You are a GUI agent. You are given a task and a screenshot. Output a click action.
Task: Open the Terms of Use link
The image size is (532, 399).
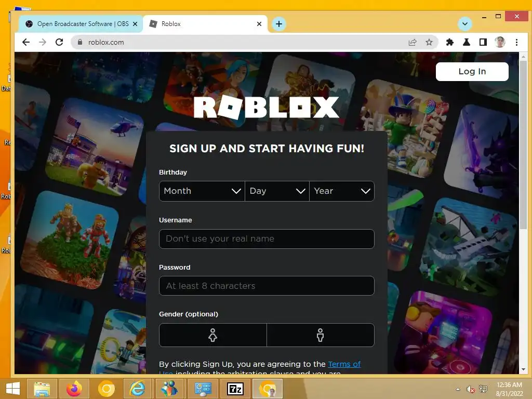tap(344, 364)
